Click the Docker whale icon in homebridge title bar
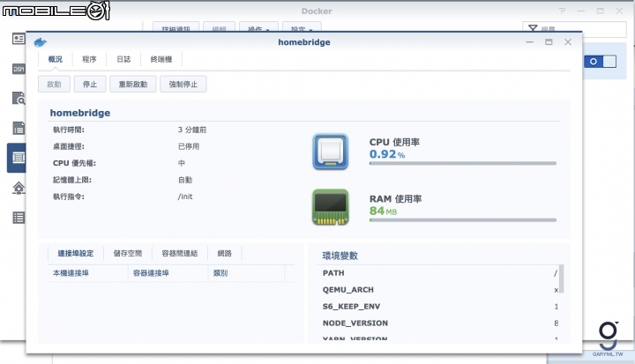Screen dimensions: 635x364 tap(40, 42)
